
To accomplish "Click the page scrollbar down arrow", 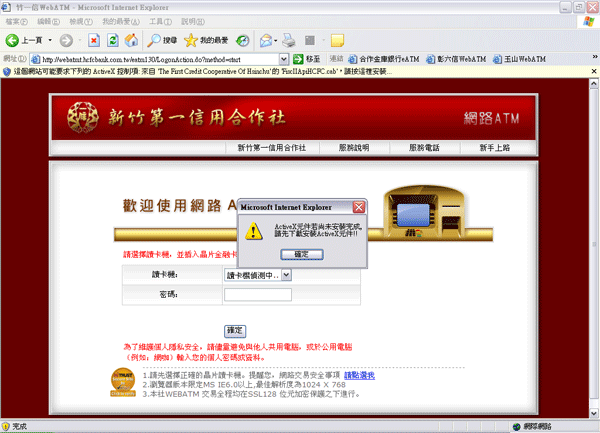I will (x=593, y=413).
